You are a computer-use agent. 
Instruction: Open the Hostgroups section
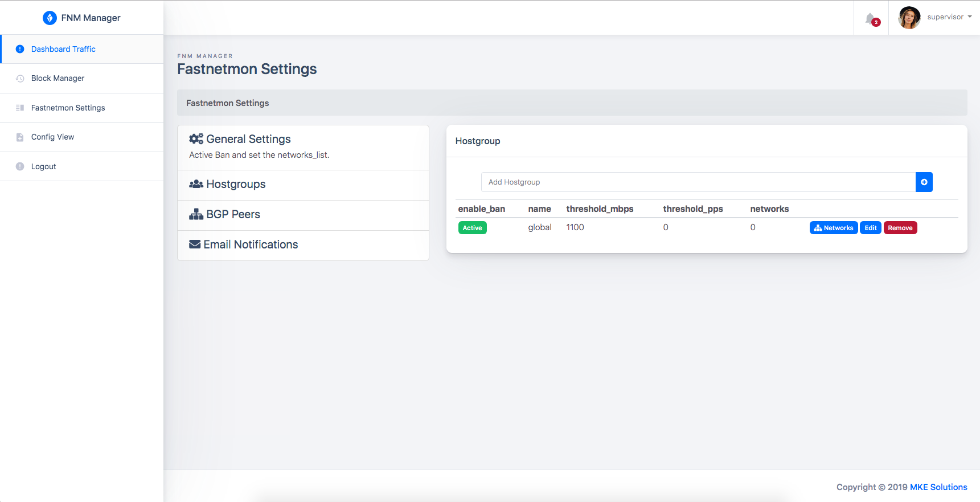[x=303, y=185]
